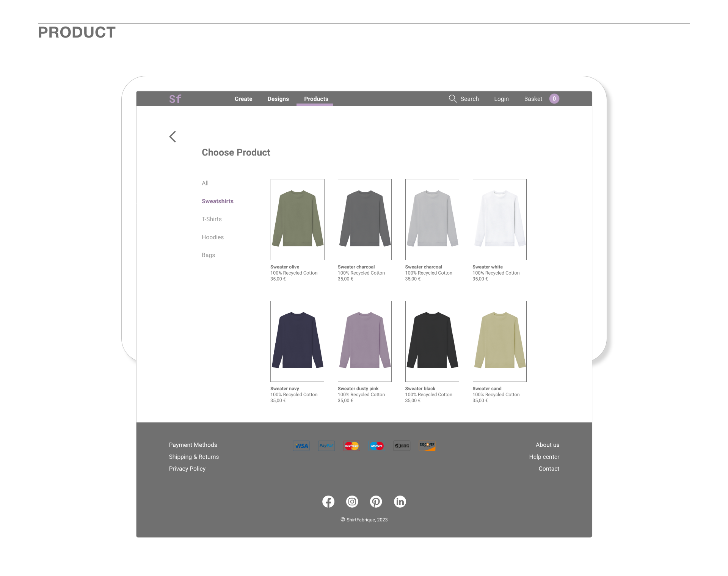This screenshot has height=576, width=728.
Task: Open the Instagram social icon
Action: (352, 502)
